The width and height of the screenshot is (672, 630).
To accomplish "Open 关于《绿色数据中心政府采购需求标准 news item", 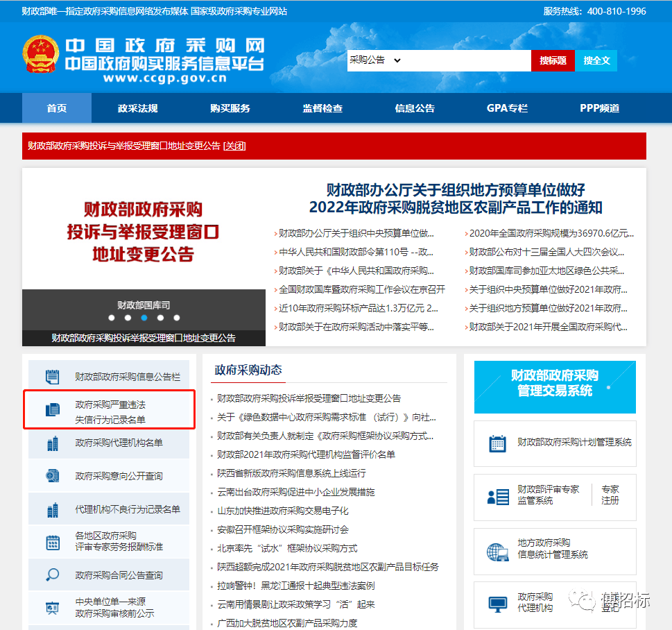I will (x=327, y=417).
